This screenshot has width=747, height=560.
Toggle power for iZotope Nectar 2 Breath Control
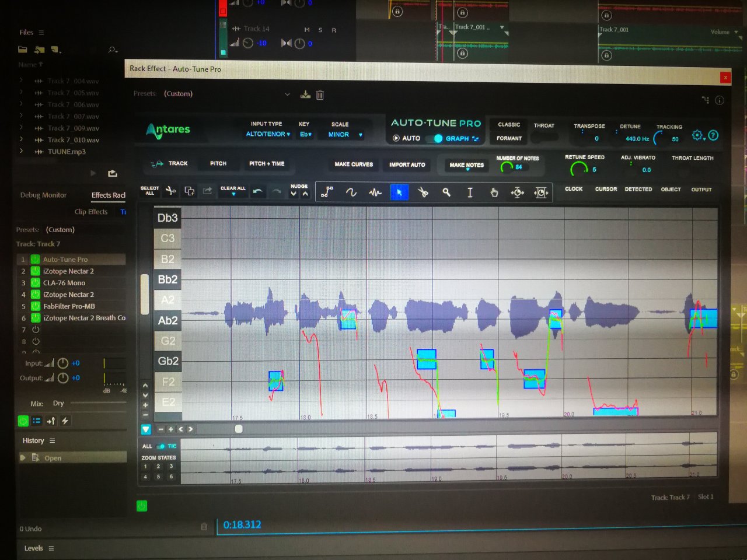tap(35, 318)
